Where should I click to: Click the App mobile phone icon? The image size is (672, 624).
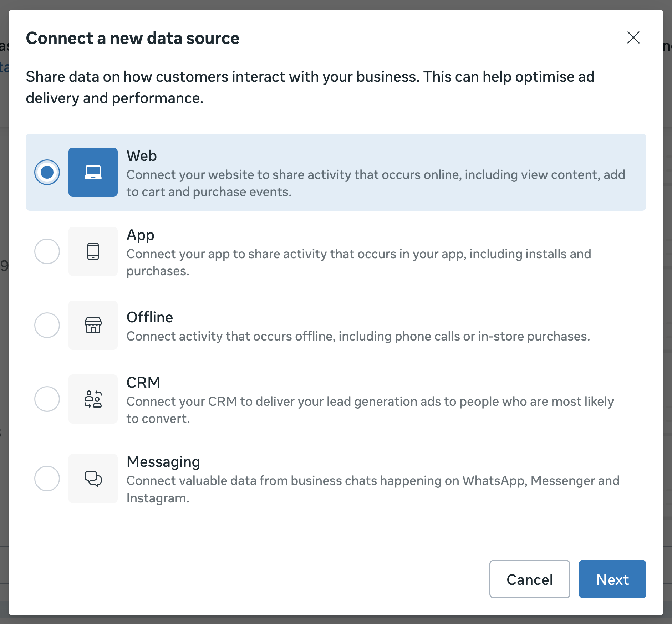93,251
